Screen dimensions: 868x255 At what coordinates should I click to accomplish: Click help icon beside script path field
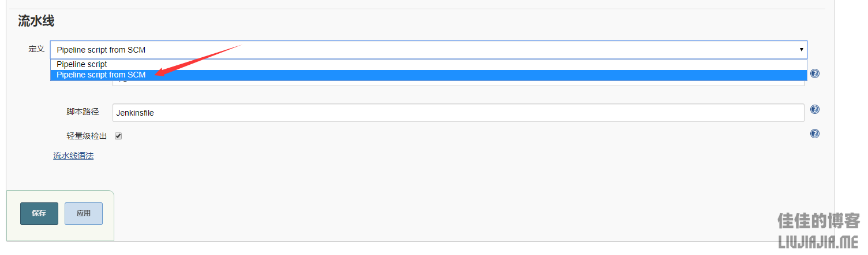pyautogui.click(x=815, y=110)
